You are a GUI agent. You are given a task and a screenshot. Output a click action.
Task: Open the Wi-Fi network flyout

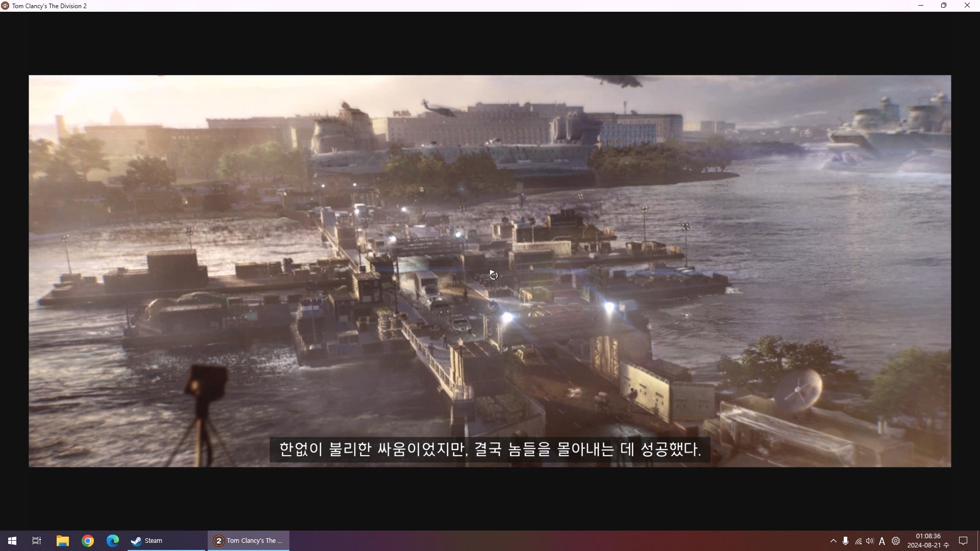(x=859, y=541)
